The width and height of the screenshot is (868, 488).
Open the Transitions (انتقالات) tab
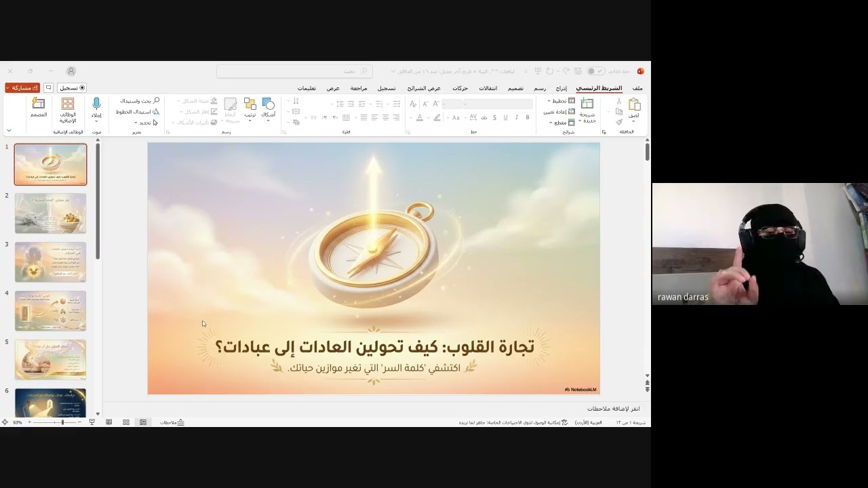click(488, 88)
